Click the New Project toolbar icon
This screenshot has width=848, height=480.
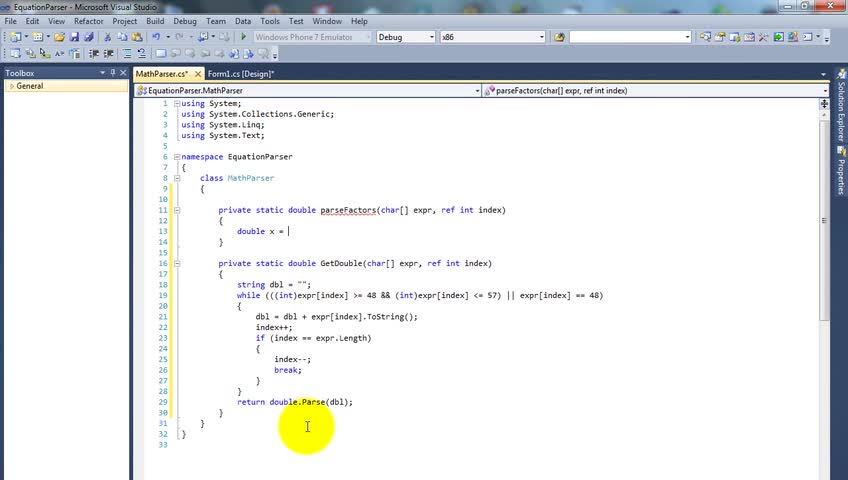click(x=15, y=37)
